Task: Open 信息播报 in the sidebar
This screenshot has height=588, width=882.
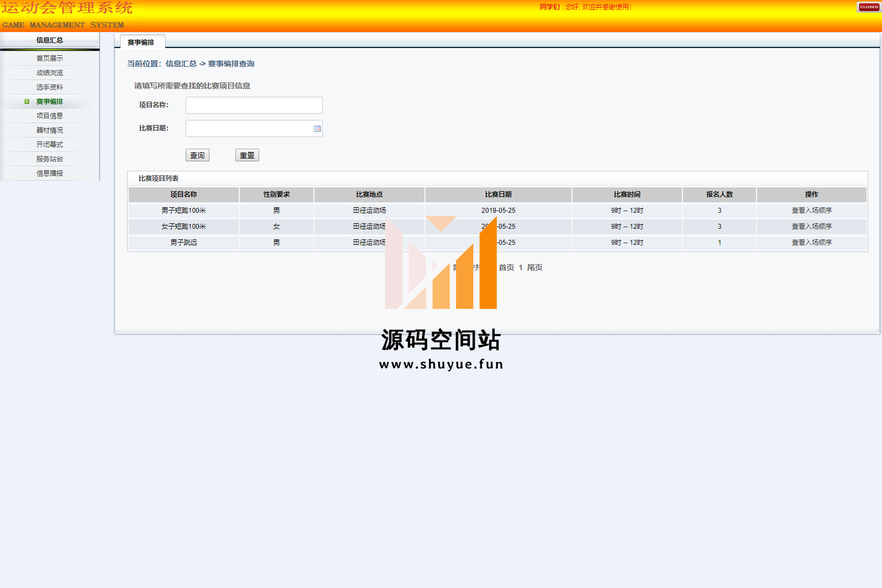Action: (x=50, y=174)
